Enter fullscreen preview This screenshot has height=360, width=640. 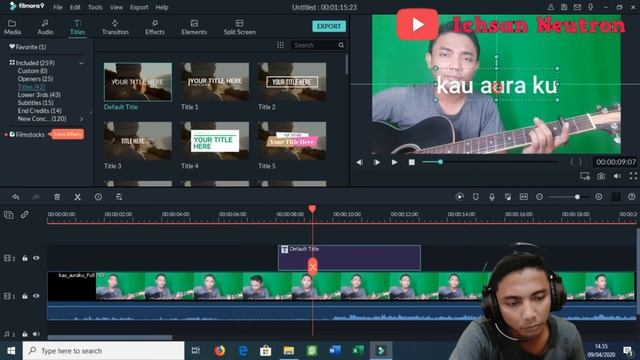pyautogui.click(x=633, y=176)
